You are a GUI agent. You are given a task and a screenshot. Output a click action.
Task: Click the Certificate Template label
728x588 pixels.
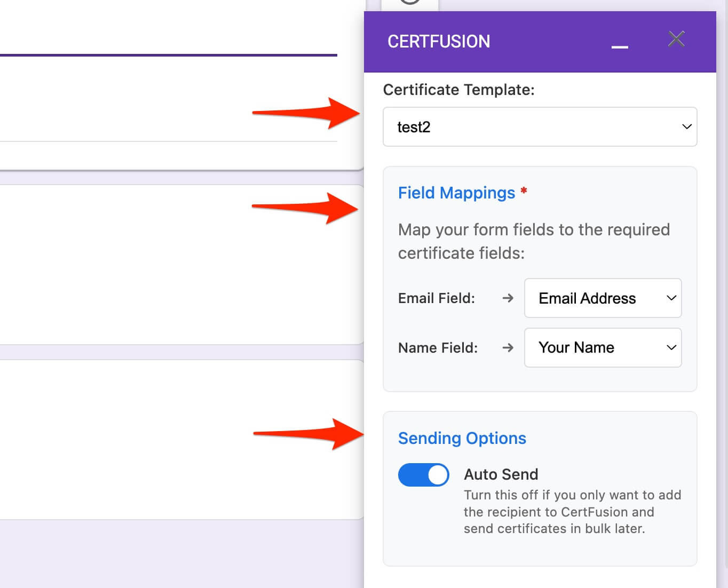coord(458,90)
